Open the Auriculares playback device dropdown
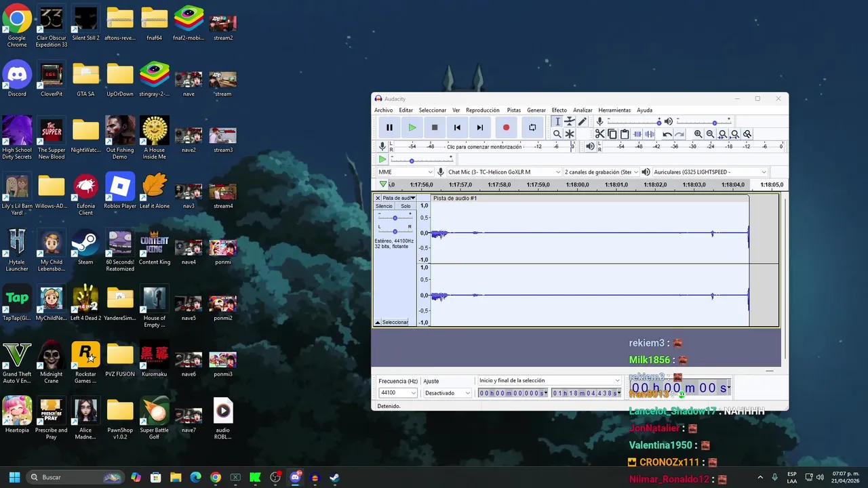Viewport: 868px width, 488px height. (x=709, y=172)
